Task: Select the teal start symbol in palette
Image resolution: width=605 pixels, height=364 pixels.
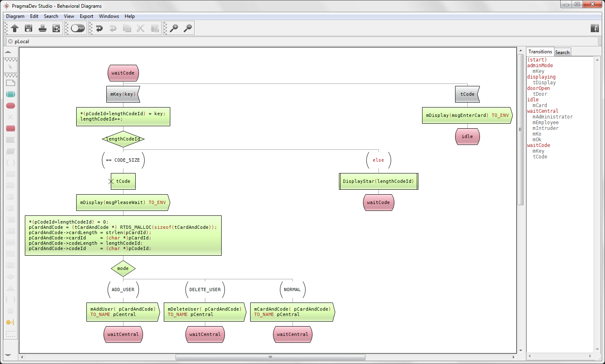Action: (11, 94)
